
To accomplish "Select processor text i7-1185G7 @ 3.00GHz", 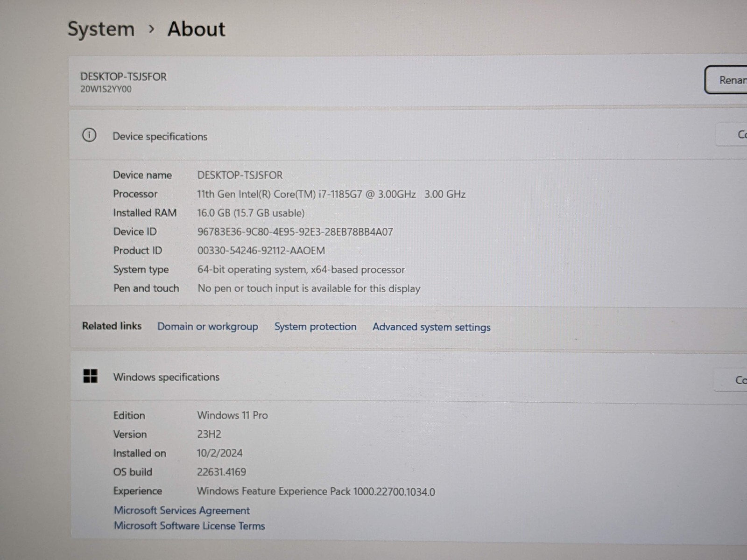I will [367, 194].
